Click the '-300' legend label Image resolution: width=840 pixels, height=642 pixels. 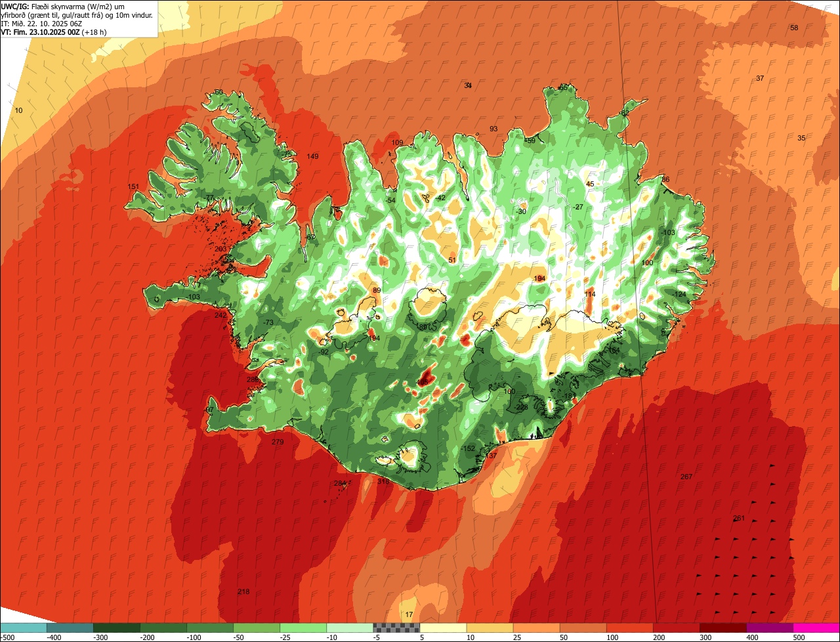100,637
